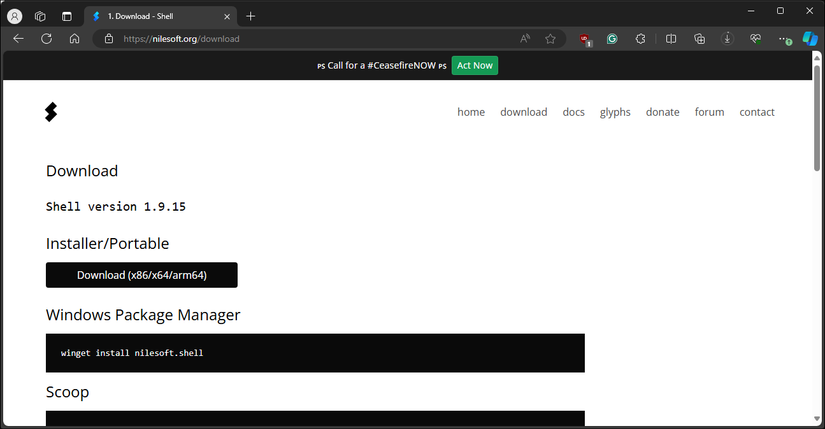
Task: Open the Downloads panel
Action: pos(727,38)
